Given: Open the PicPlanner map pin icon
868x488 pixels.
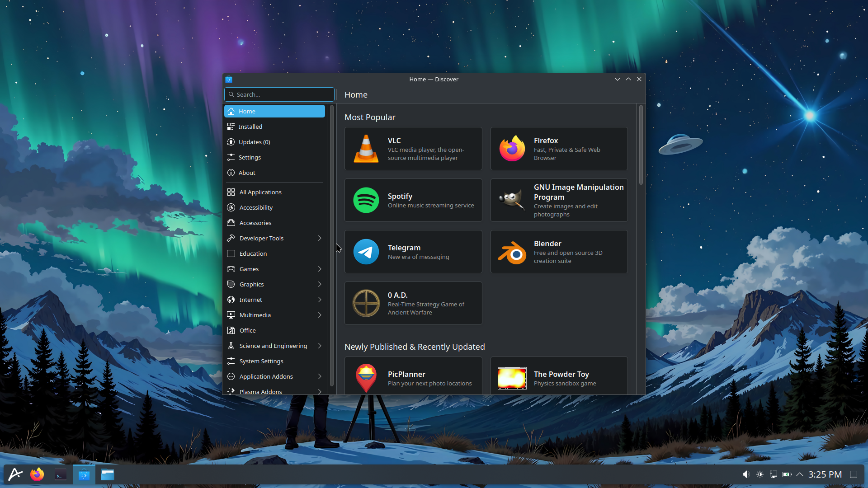Looking at the screenshot, I should coord(366,378).
